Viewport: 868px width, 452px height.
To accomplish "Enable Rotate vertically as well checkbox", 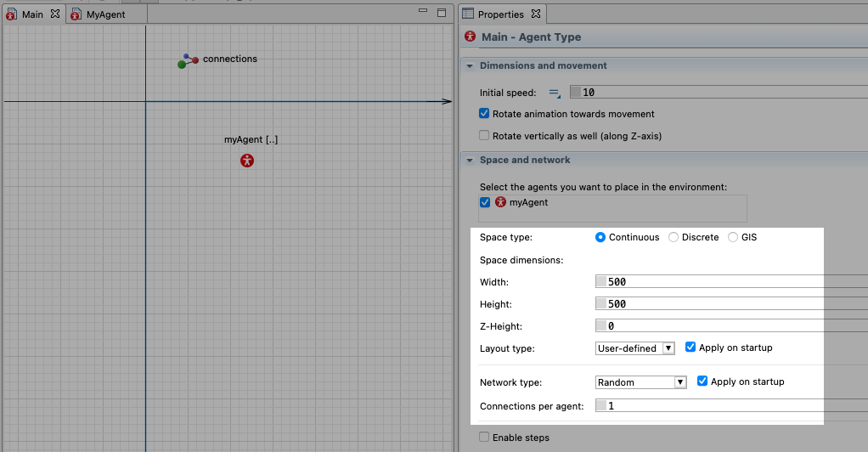I will coord(484,136).
